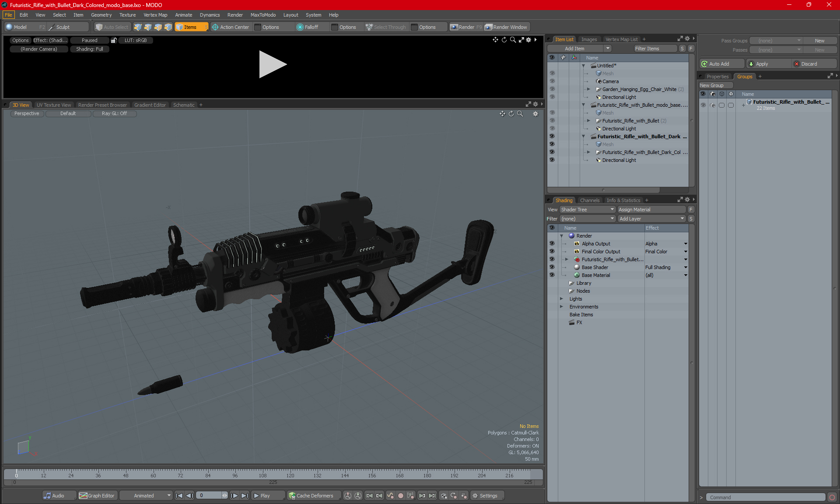Open Action Center tool
Screen dimensions: 840x504
tap(231, 27)
